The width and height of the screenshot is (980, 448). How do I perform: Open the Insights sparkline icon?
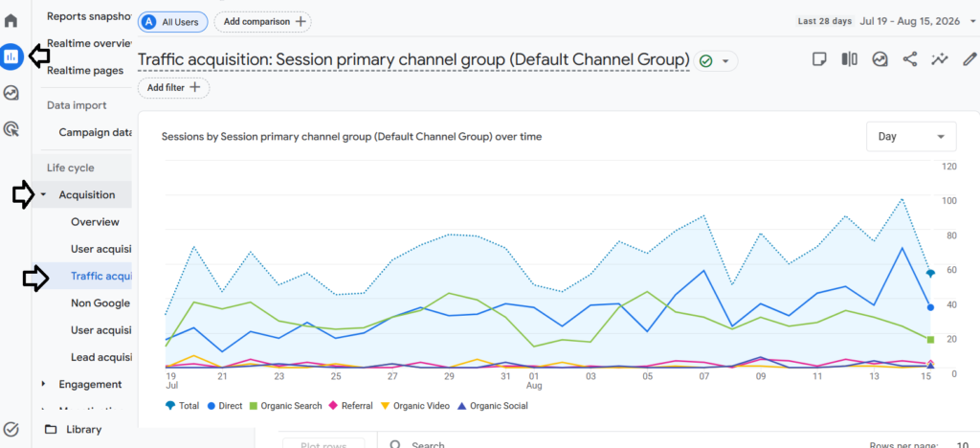[x=940, y=59]
